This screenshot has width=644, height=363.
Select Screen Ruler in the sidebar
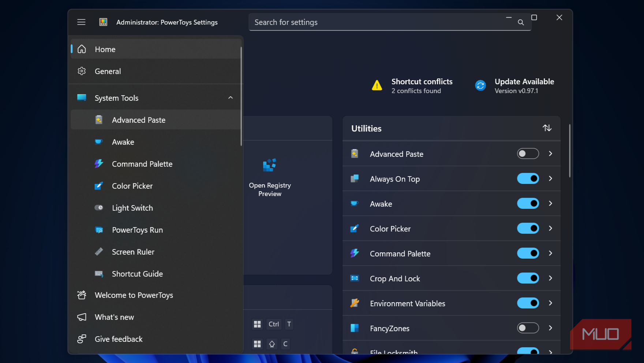point(156,252)
